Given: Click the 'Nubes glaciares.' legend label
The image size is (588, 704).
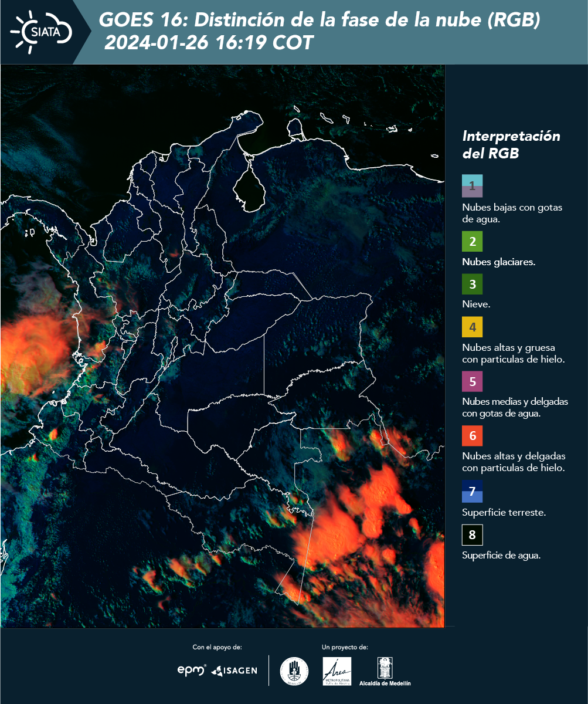Looking at the screenshot, I should pos(498,262).
